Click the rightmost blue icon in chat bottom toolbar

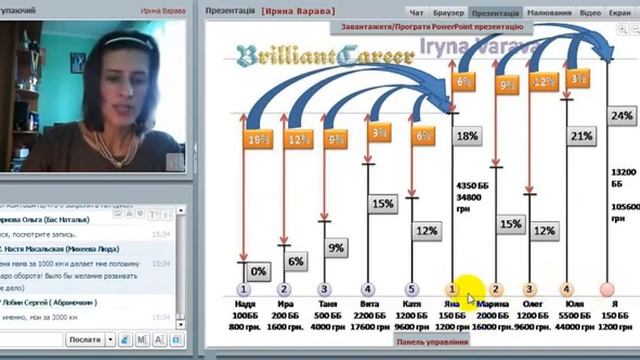176,340
